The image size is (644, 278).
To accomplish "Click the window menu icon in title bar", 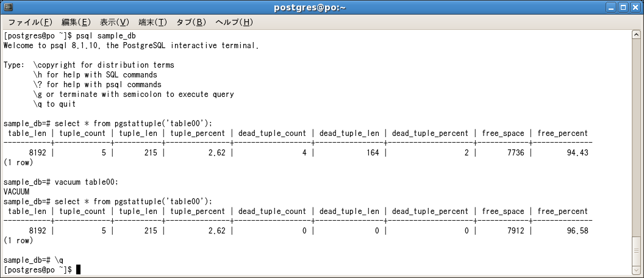I will click(x=7, y=7).
